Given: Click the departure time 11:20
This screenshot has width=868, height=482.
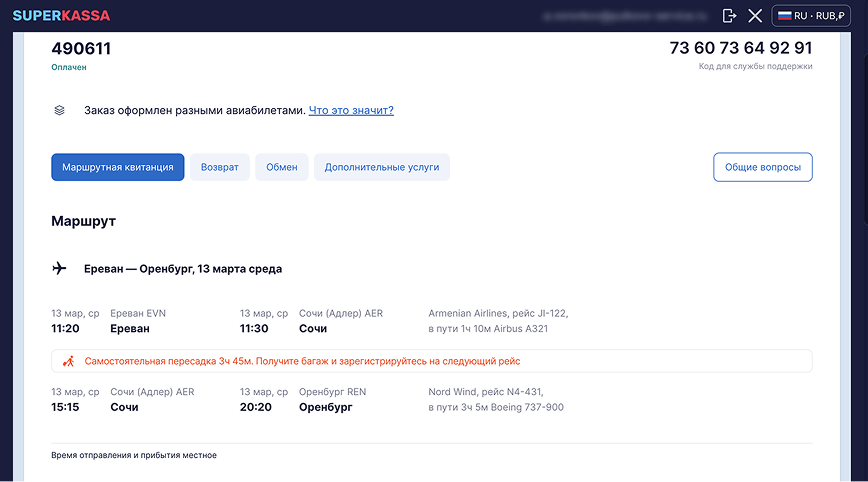Looking at the screenshot, I should (65, 329).
